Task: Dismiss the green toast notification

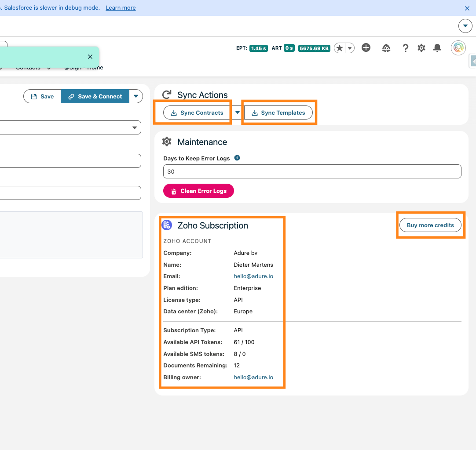Action: pyautogui.click(x=90, y=57)
